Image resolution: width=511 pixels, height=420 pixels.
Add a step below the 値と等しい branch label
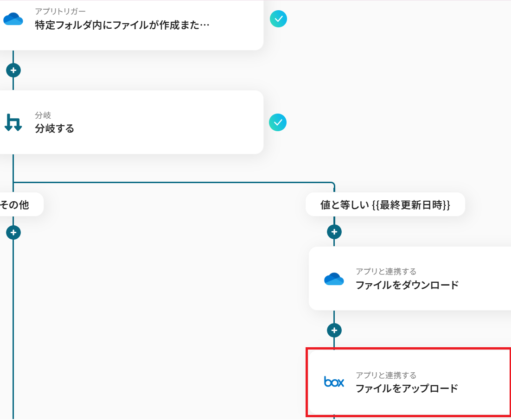334,232
